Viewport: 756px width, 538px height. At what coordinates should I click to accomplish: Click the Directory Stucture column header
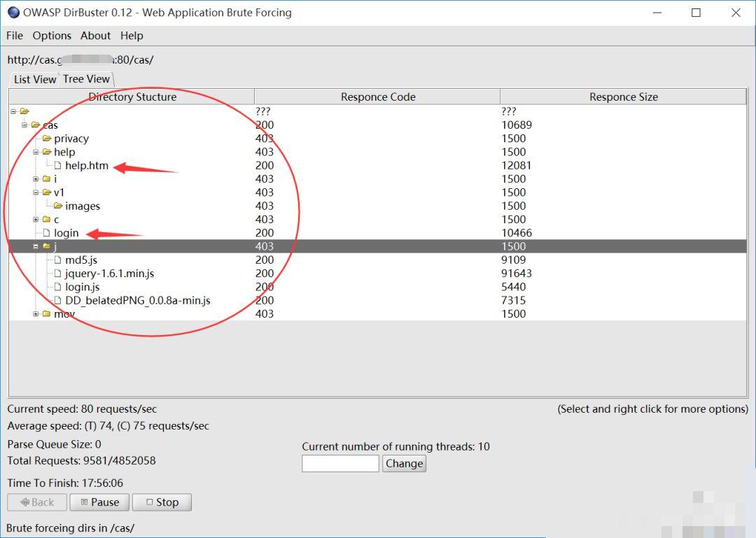[132, 97]
